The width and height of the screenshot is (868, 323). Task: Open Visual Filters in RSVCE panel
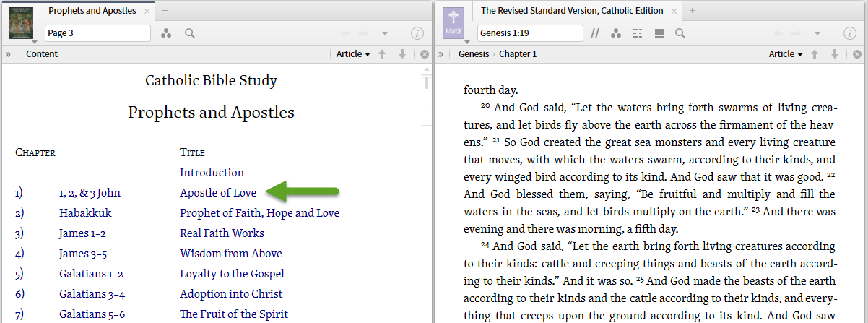point(616,33)
